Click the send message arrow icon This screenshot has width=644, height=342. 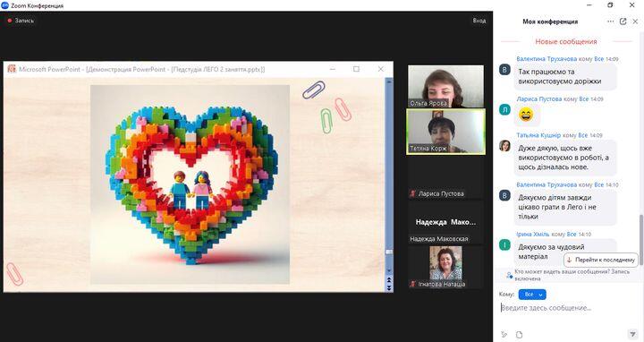pyautogui.click(x=633, y=334)
